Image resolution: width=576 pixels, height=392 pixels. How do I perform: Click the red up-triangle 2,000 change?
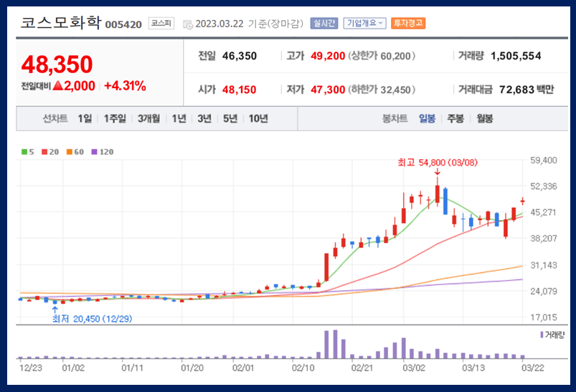click(74, 86)
